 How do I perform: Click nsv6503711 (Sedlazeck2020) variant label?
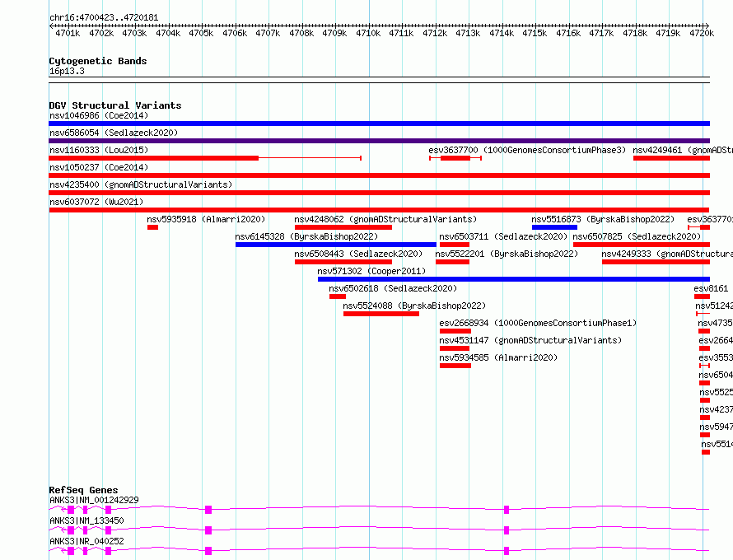pos(503,236)
